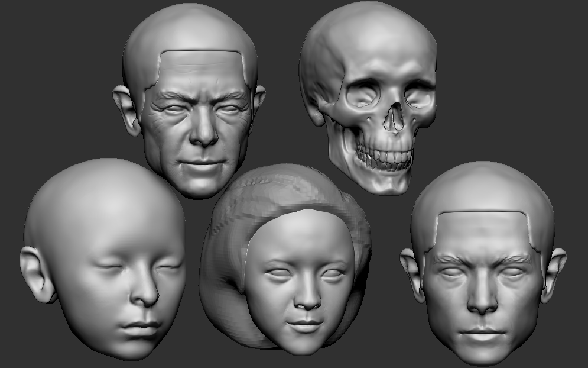Pick the bald child head with closed eyes

[x=103, y=259]
